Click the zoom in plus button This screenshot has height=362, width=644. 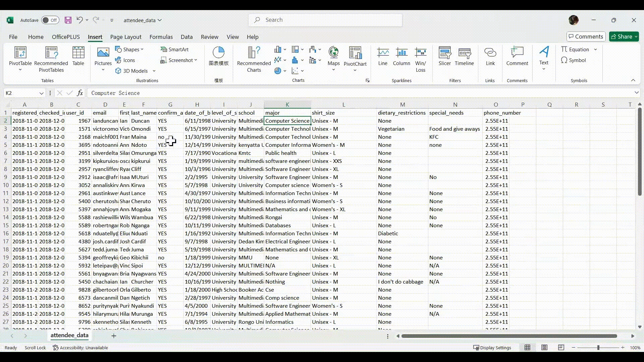[x=623, y=348]
